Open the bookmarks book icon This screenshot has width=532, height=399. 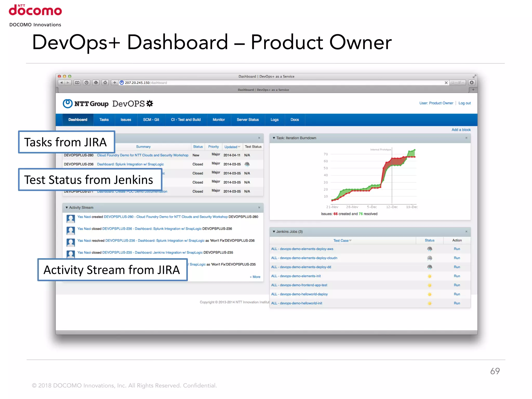[x=77, y=83]
